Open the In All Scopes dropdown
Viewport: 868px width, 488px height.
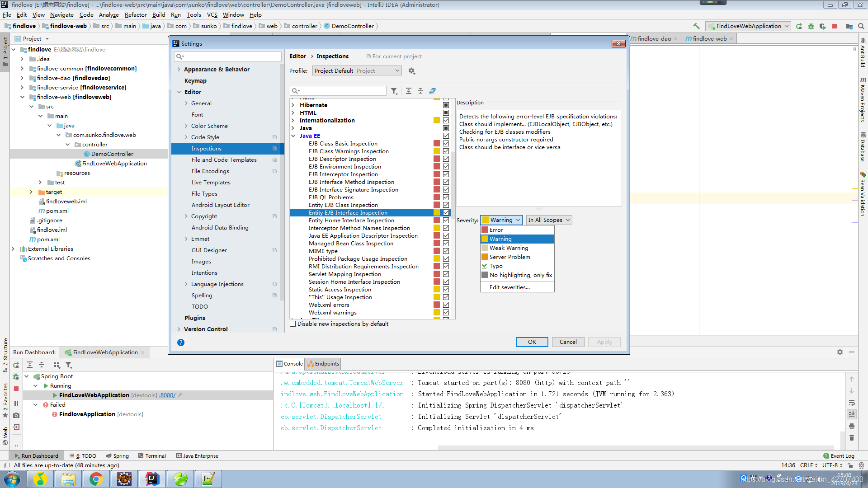click(549, 220)
